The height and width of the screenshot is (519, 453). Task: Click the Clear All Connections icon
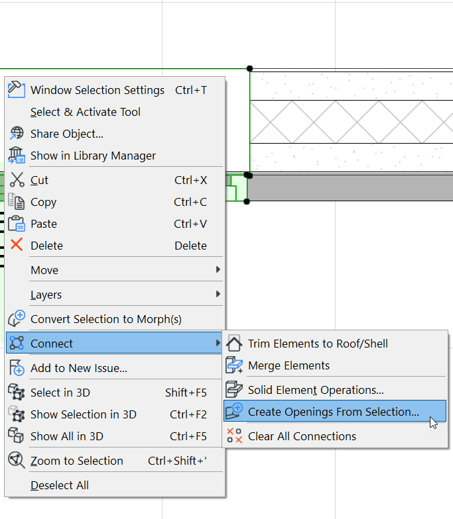coord(234,436)
